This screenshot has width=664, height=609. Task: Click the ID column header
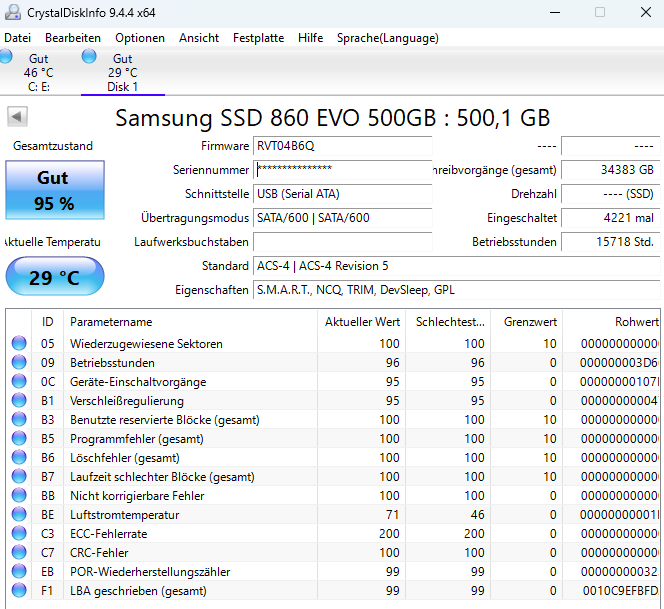point(47,322)
